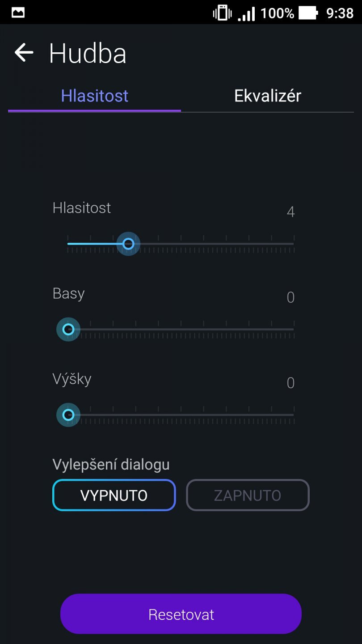Tap the volume value showing 4
Screen dimensions: 362x644
290,212
